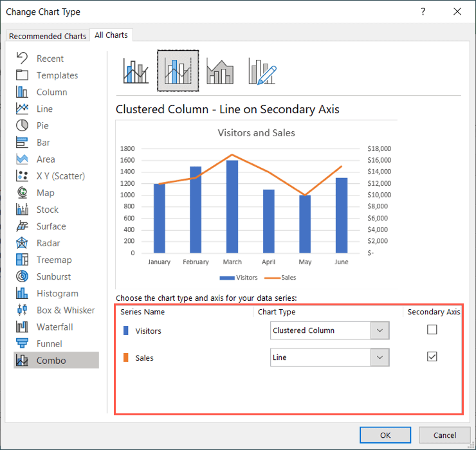Click the Visitors legend entry in preview
The width and height of the screenshot is (476, 450).
click(x=238, y=278)
